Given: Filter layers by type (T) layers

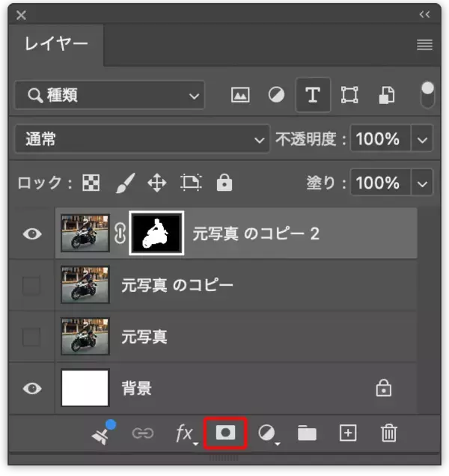Looking at the screenshot, I should 313,95.
